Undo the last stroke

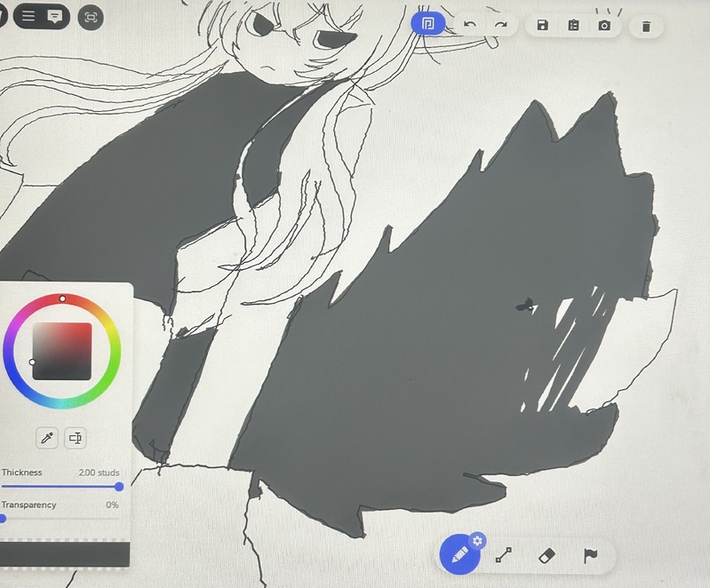pos(469,25)
